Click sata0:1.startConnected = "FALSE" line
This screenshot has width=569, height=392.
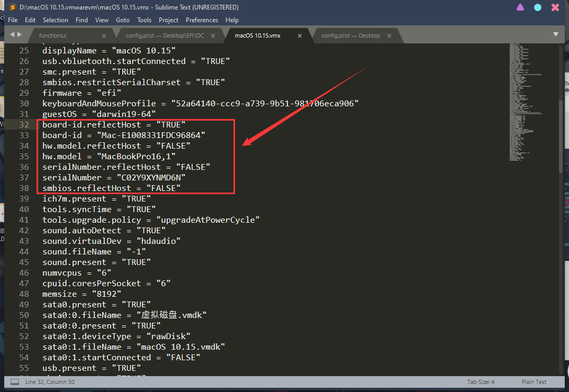(x=121, y=358)
